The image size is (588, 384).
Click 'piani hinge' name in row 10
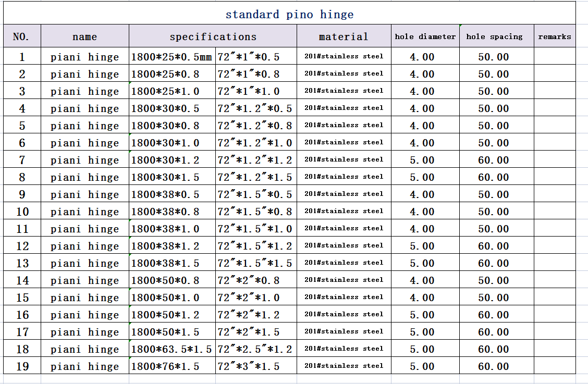pos(84,212)
